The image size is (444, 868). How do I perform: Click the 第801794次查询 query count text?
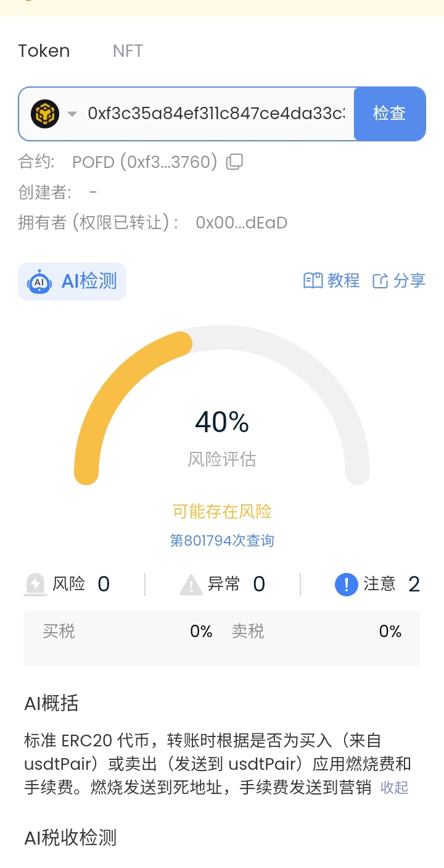click(x=222, y=541)
